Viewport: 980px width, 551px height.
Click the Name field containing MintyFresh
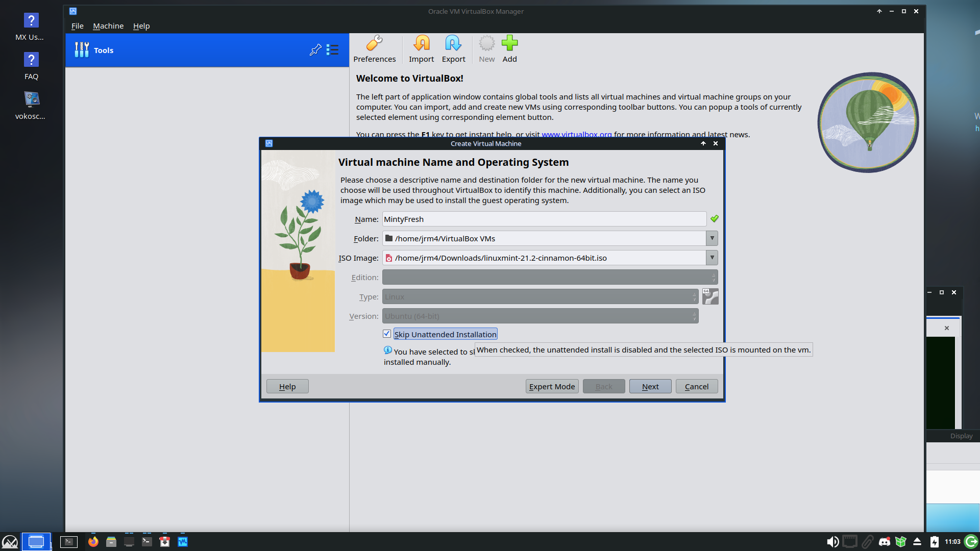pos(544,219)
